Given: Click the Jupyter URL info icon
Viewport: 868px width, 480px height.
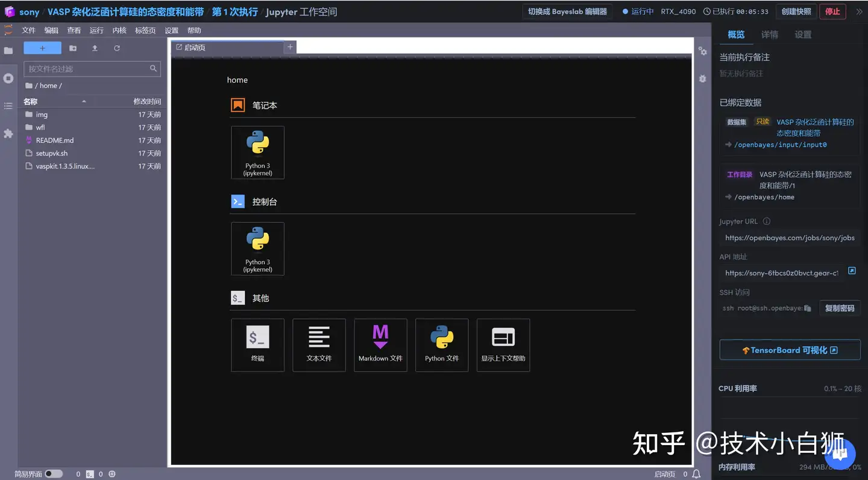Looking at the screenshot, I should coord(767,221).
